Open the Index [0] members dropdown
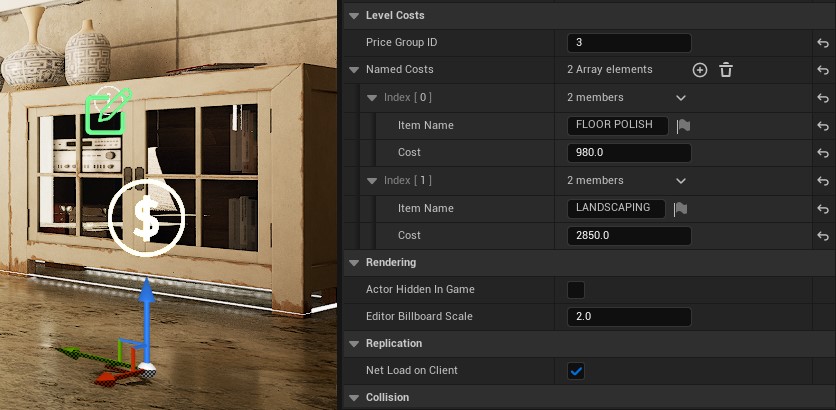This screenshot has height=410, width=836. pyautogui.click(x=681, y=98)
